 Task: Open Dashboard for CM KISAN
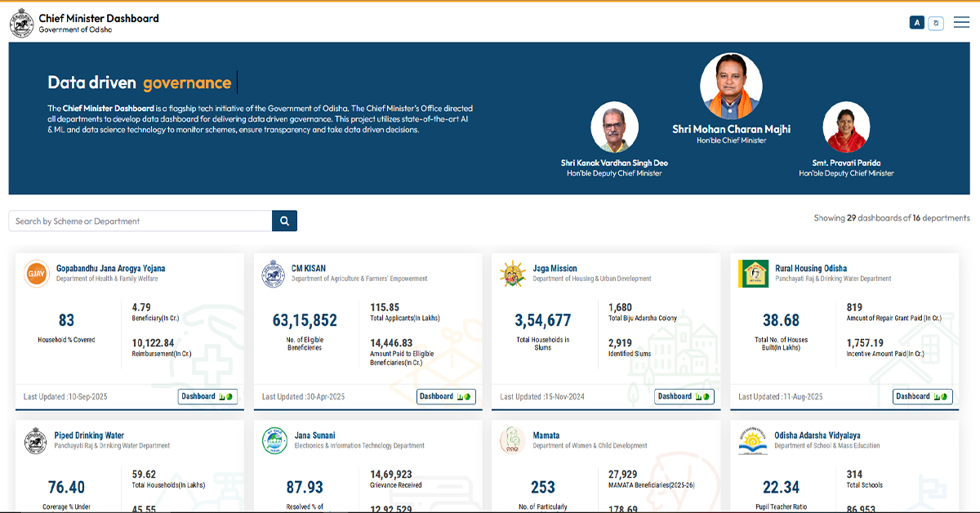click(446, 396)
